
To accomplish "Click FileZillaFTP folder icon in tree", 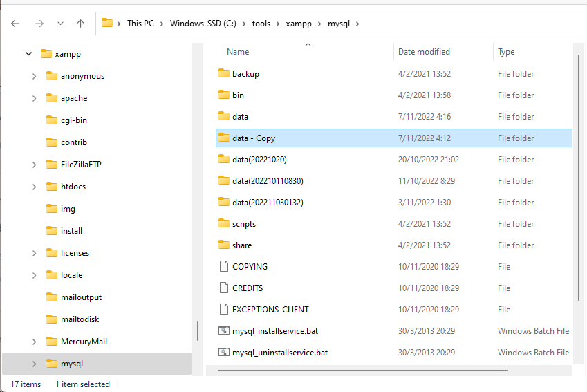I will [52, 165].
